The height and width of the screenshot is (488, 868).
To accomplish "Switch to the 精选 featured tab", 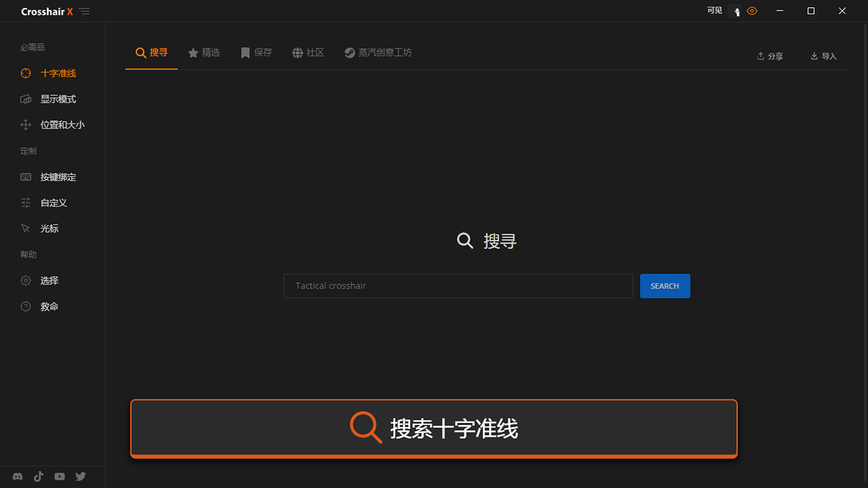I will (204, 53).
